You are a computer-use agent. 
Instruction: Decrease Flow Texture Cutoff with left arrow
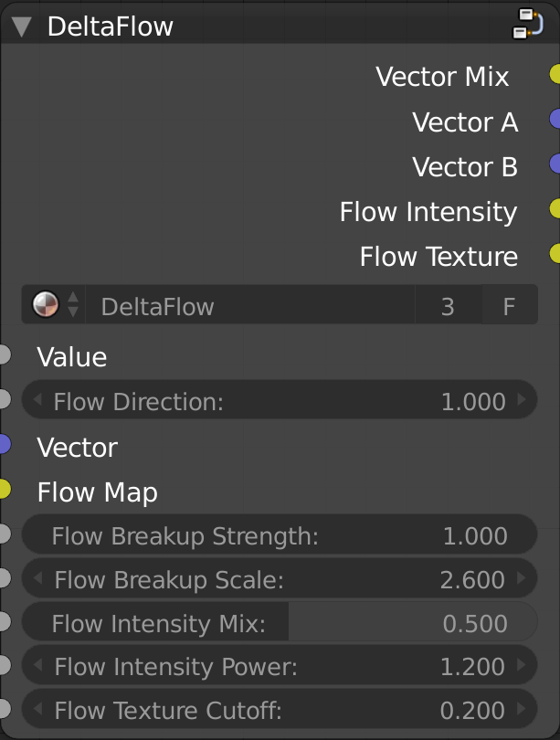(x=38, y=708)
